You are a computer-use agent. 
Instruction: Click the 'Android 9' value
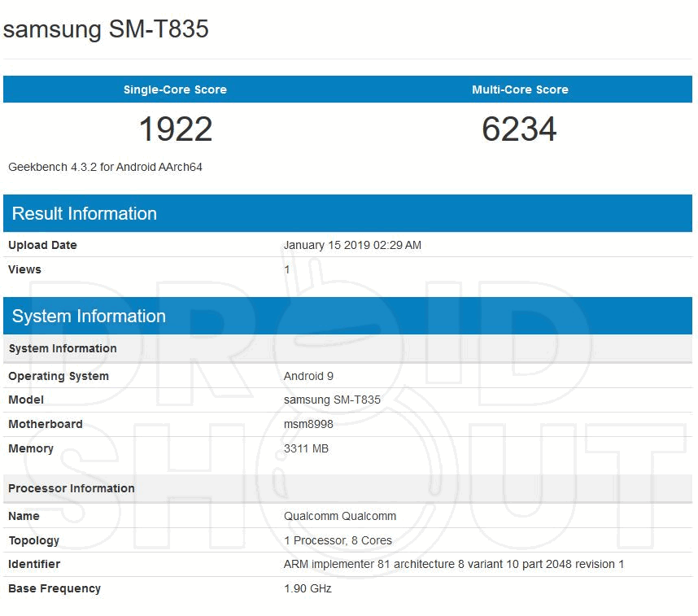coord(308,376)
